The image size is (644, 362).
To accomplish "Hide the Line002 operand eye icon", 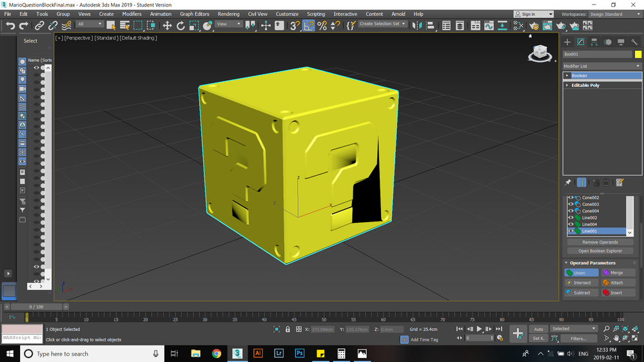I will [571, 218].
